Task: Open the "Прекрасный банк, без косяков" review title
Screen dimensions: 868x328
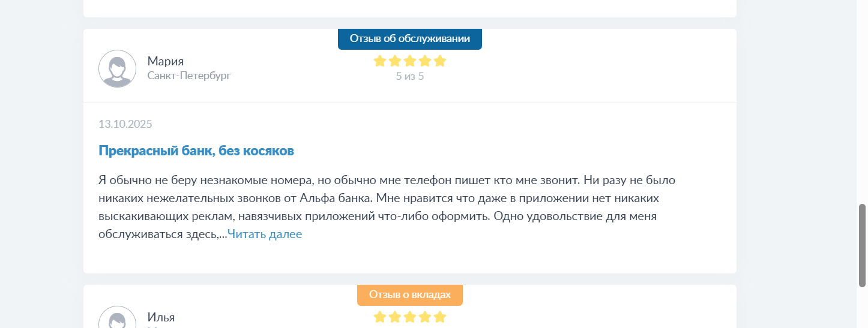Action: click(196, 151)
